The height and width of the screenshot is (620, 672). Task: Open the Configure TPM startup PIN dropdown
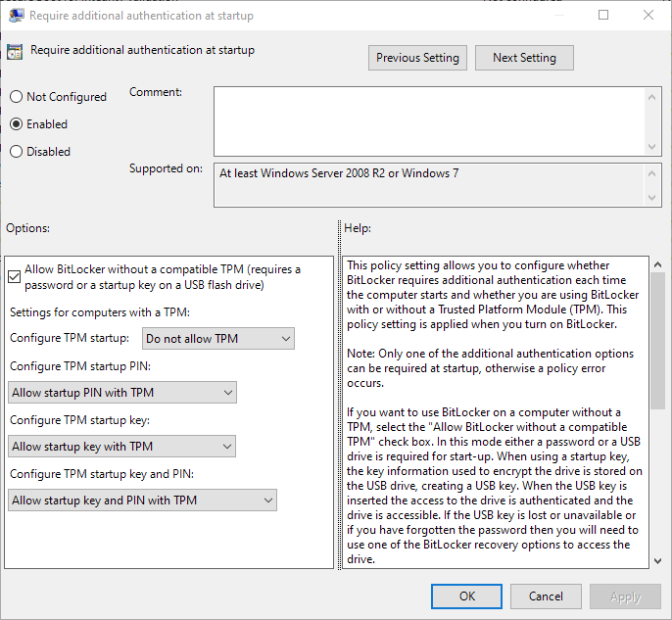tap(122, 393)
